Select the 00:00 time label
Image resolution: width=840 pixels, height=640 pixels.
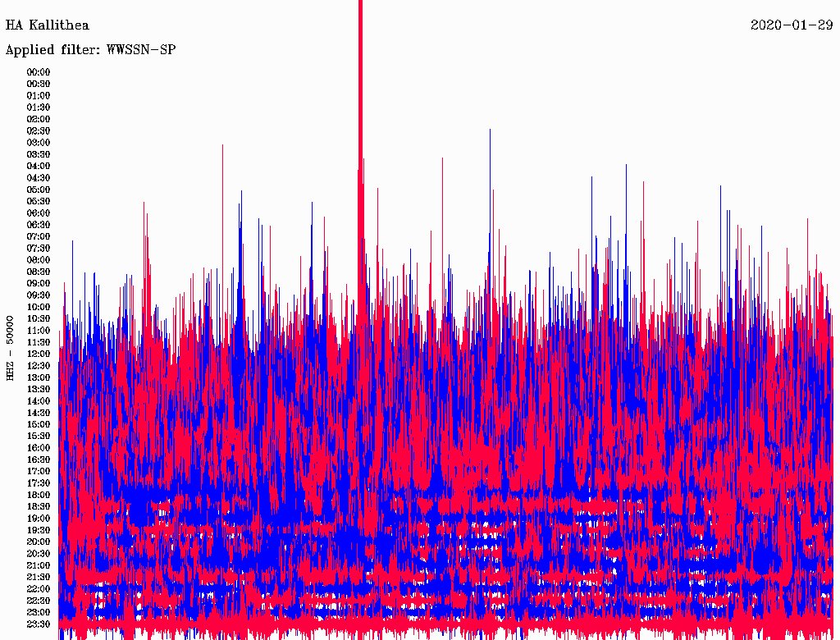(39, 72)
